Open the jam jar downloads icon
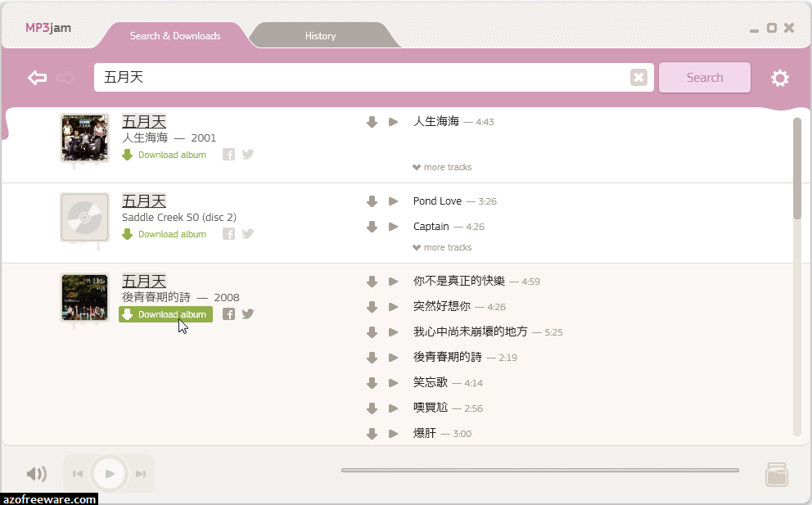 click(777, 475)
